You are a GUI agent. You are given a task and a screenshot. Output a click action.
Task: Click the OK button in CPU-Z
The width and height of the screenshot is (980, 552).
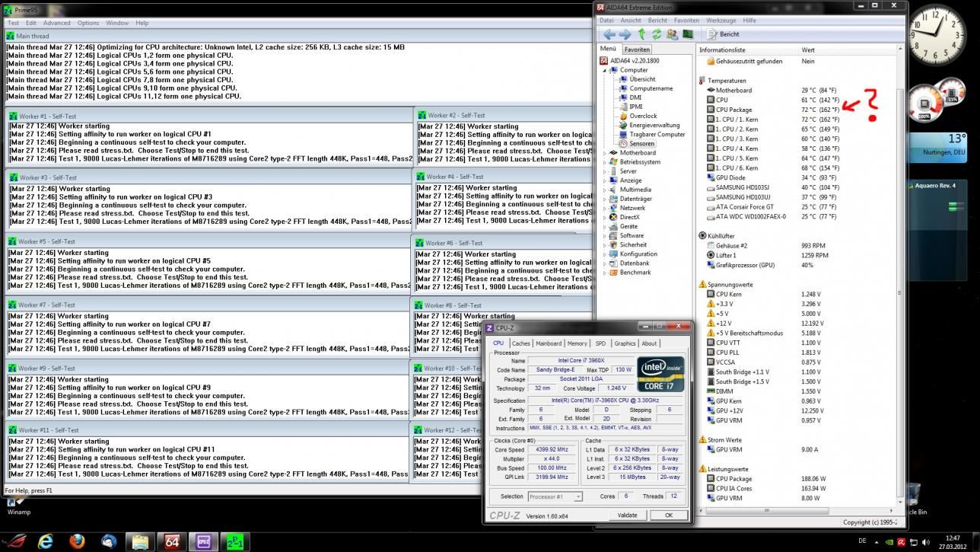[668, 515]
